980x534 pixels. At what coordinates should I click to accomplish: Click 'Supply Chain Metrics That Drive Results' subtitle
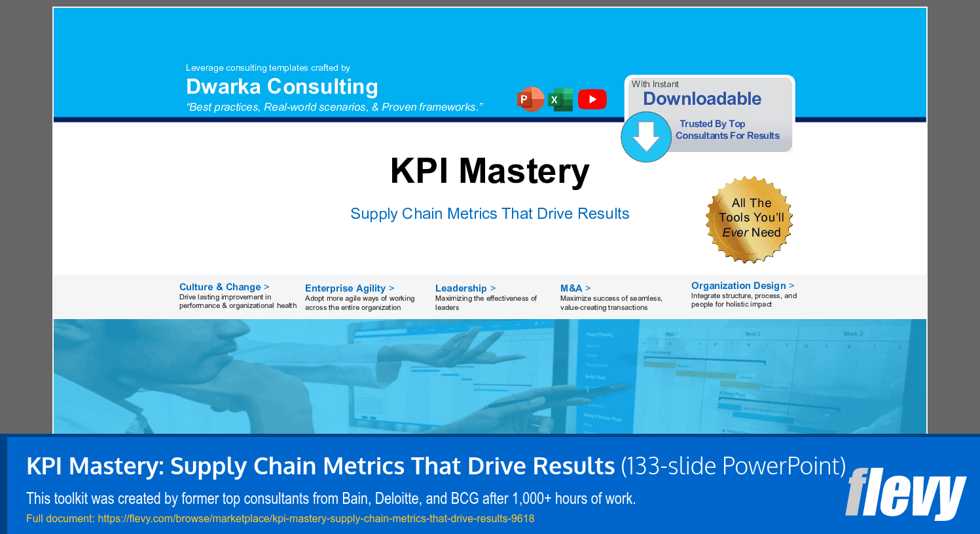(490, 214)
